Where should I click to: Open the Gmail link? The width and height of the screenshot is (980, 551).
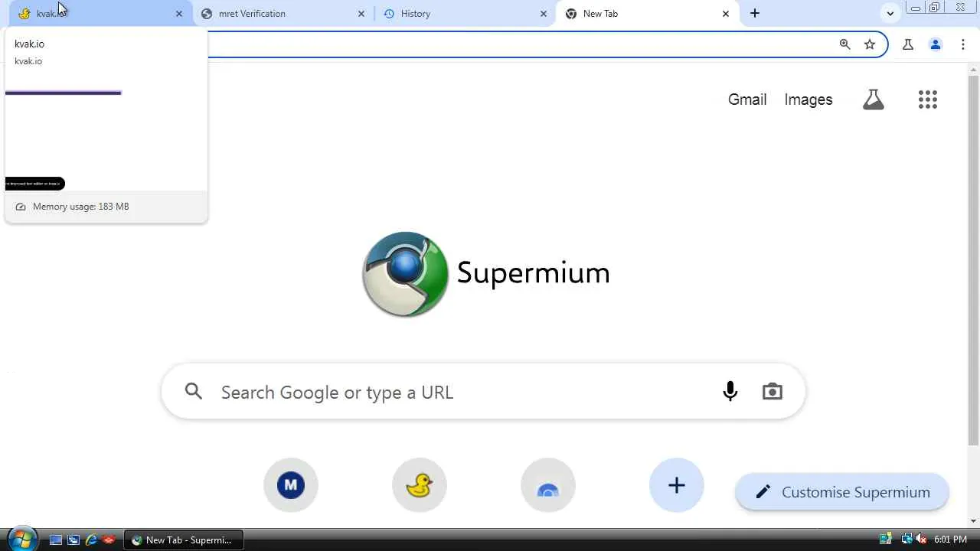747,99
